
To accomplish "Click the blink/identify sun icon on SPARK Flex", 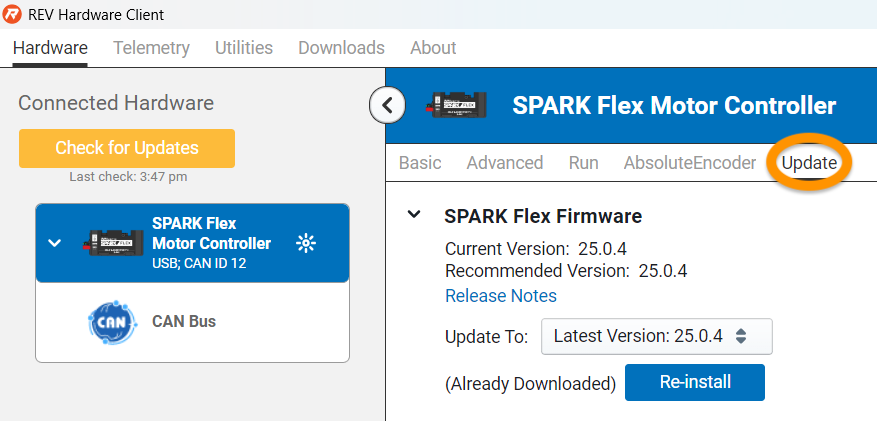I will (x=306, y=243).
